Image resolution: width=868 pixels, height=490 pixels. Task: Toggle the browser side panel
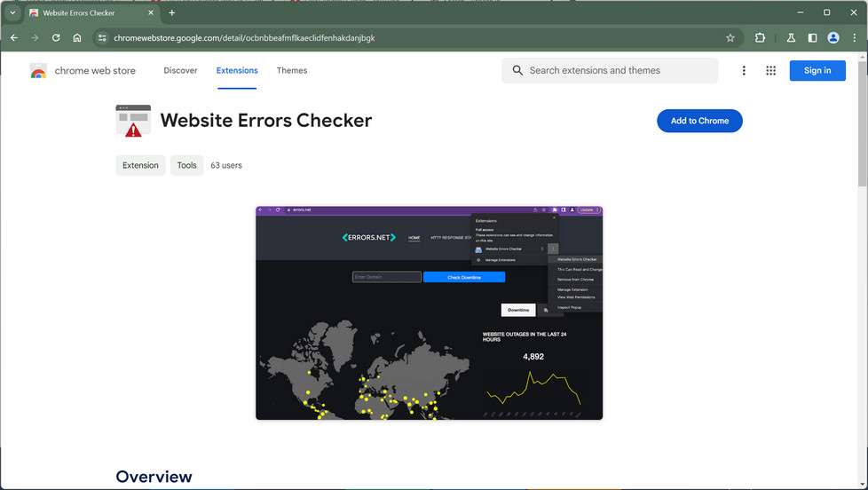click(812, 37)
